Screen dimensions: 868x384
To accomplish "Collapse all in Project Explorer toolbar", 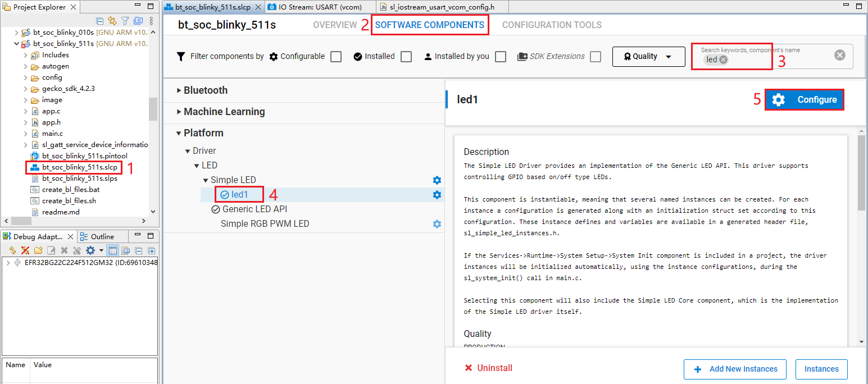I will coord(100,21).
